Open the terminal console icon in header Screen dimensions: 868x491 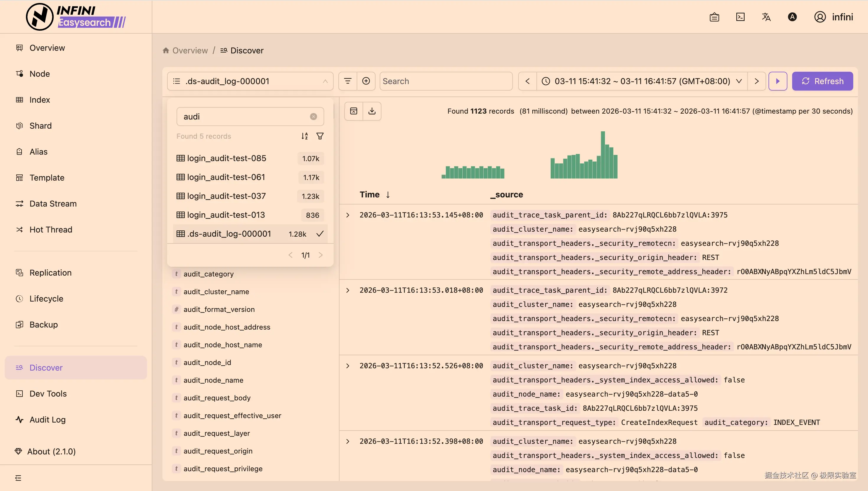[740, 17]
